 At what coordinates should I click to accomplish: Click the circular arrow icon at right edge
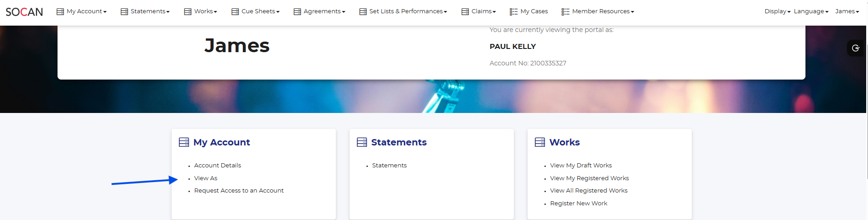click(x=856, y=48)
